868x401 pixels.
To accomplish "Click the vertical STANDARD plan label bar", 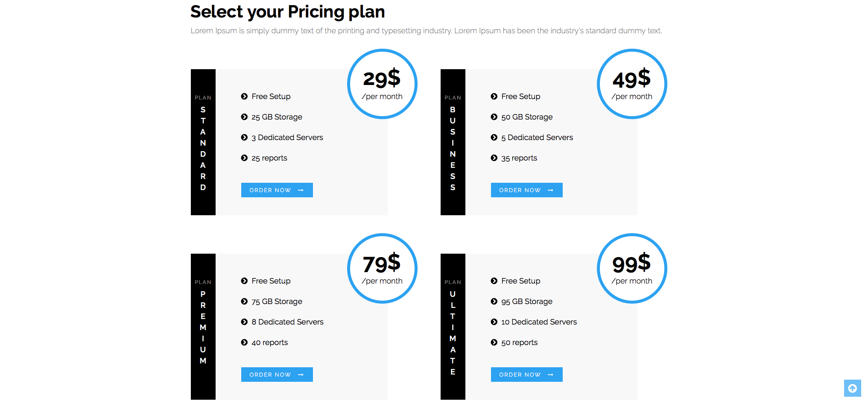I will [x=203, y=142].
